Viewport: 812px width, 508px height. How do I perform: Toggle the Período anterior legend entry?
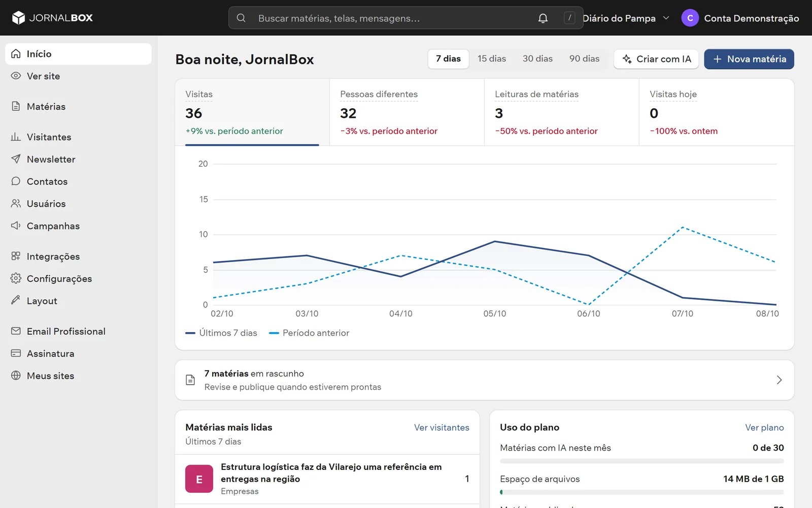(x=309, y=333)
